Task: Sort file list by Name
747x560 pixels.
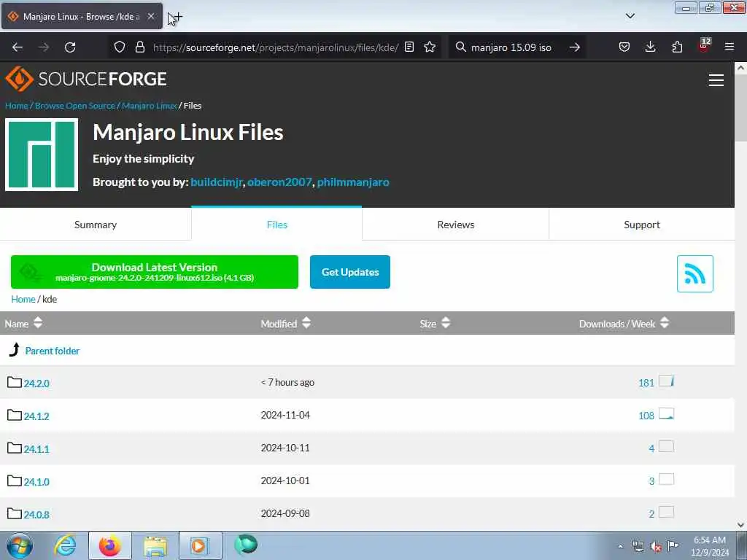Action: 23,323
